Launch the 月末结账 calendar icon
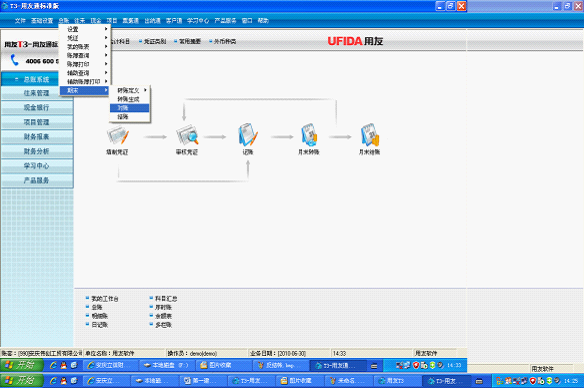The width and height of the screenshot is (584, 388). [x=369, y=135]
